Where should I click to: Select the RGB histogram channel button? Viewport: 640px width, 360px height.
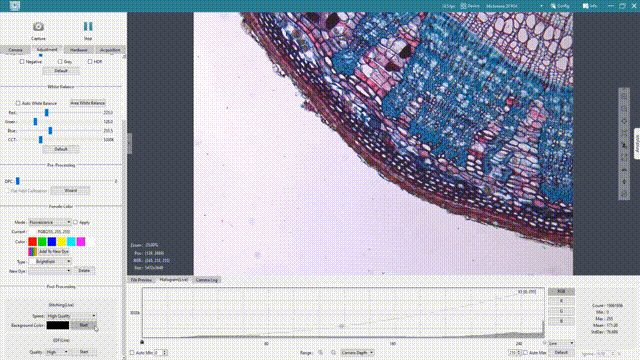[x=561, y=291]
